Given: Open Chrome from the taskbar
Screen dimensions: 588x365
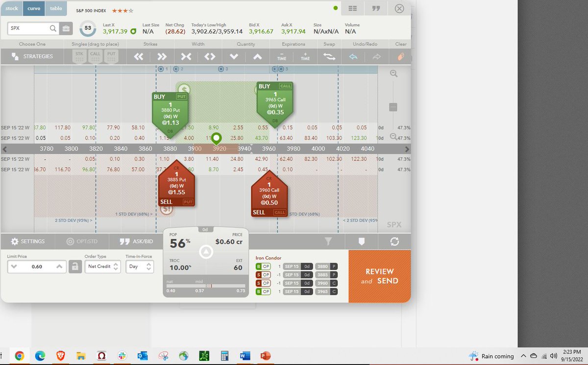Looking at the screenshot, I should (x=20, y=356).
